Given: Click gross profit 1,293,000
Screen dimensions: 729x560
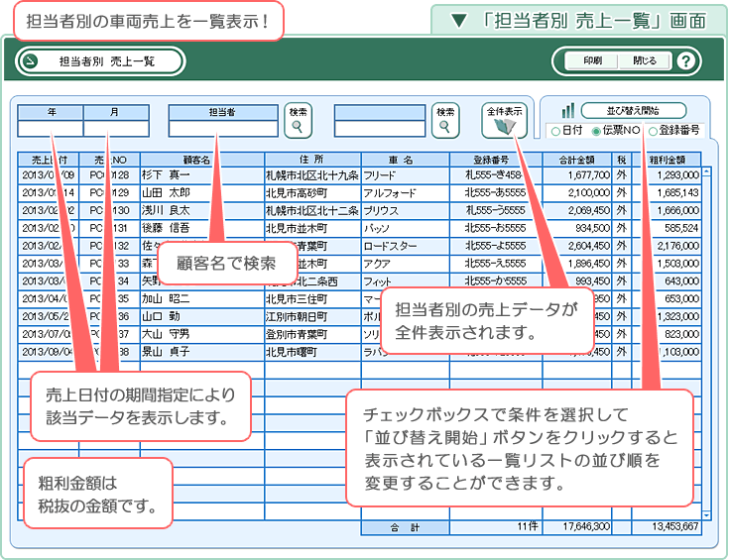Looking at the screenshot, I should [677, 175].
